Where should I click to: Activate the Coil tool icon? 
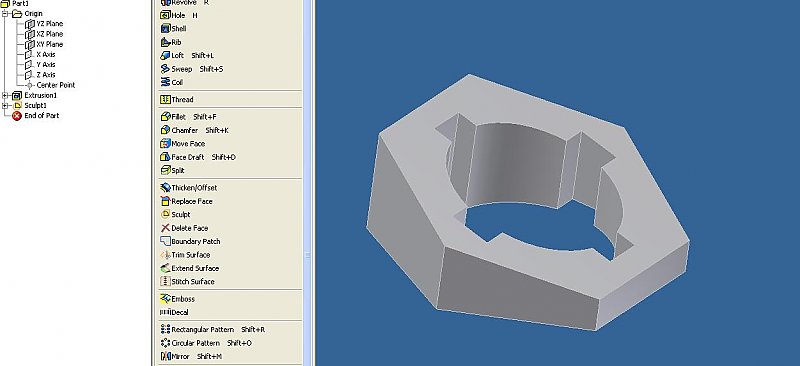coord(165,82)
